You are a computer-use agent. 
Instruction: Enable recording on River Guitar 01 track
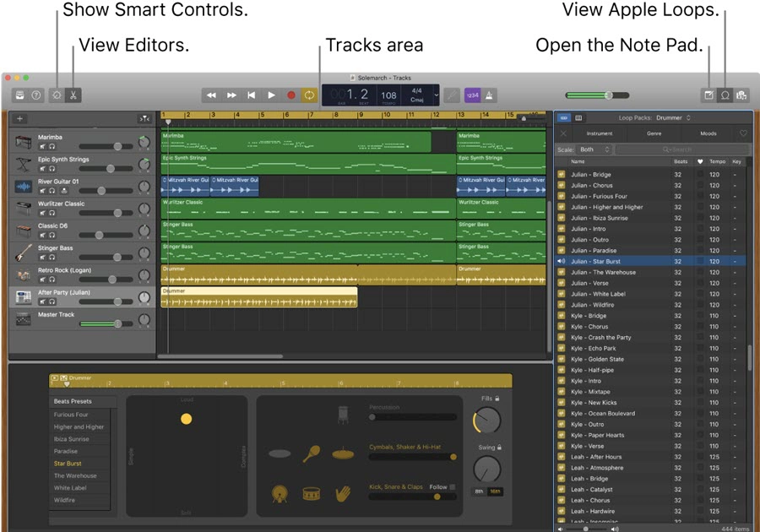pos(64,190)
